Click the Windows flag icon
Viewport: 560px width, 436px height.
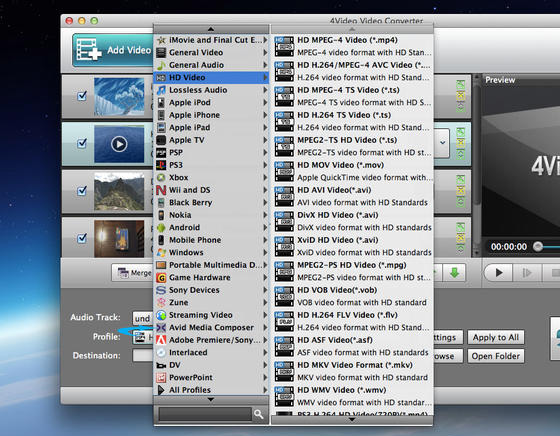click(x=161, y=252)
